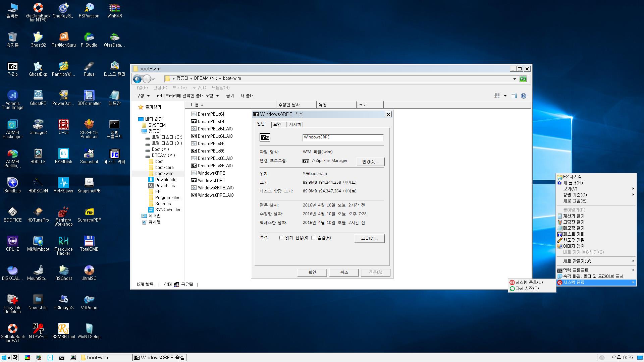This screenshot has height=362, width=644.
Task: Click the 고급(D)... button
Action: click(x=369, y=238)
